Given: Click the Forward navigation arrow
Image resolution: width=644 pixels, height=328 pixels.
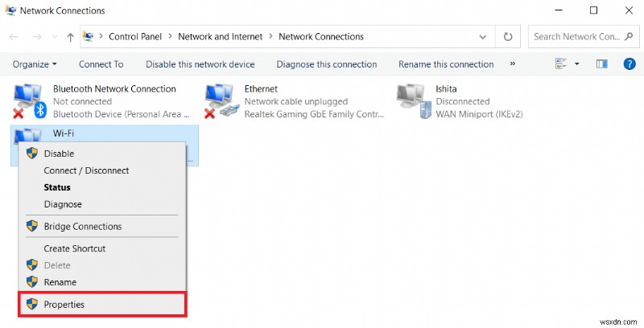Looking at the screenshot, I should [37, 37].
